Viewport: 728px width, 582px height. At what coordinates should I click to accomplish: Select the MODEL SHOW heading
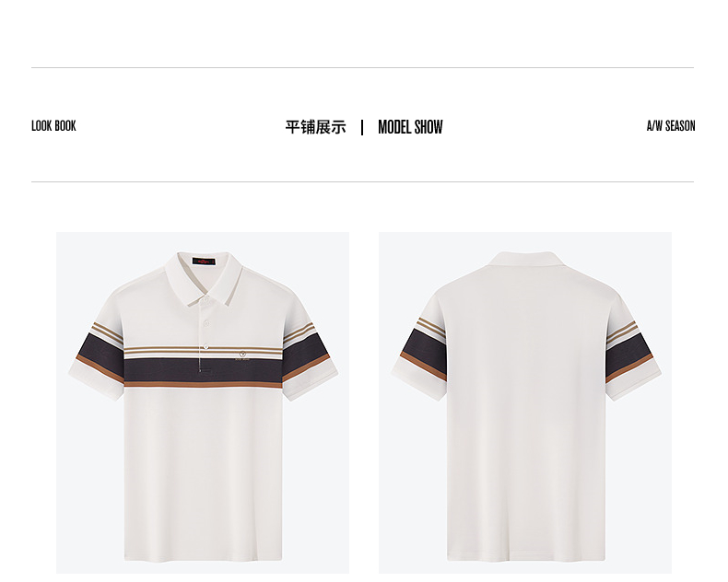[410, 127]
